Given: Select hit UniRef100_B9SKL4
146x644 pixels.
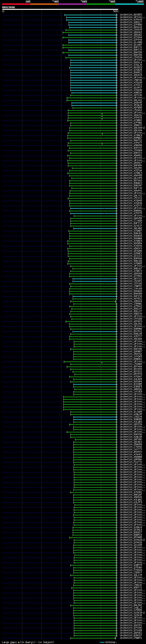Looking at the screenshot, I should tap(131, 63).
